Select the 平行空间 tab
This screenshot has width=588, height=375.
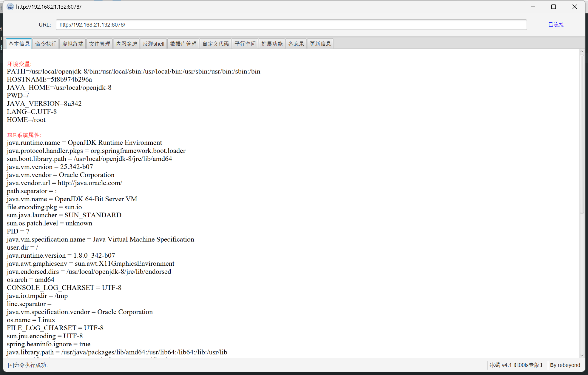(x=245, y=44)
